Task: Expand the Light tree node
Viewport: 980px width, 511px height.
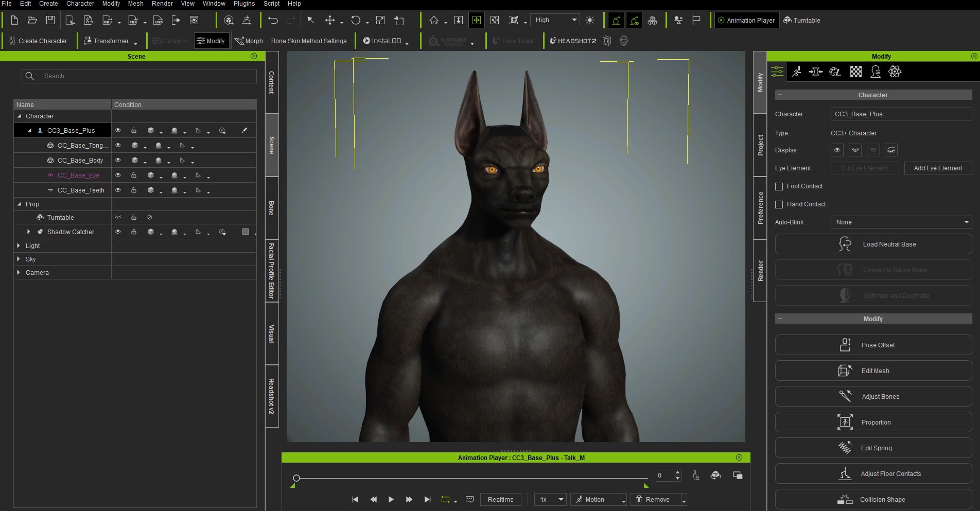Action: point(19,246)
